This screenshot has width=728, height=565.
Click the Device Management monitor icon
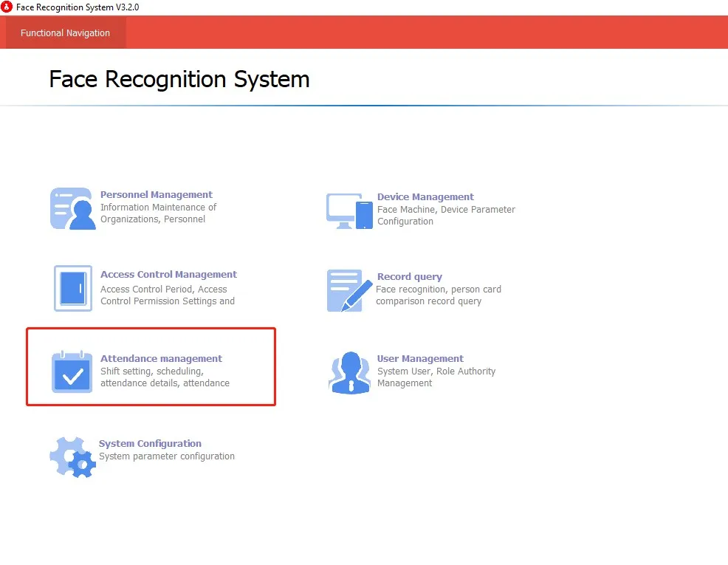click(349, 211)
